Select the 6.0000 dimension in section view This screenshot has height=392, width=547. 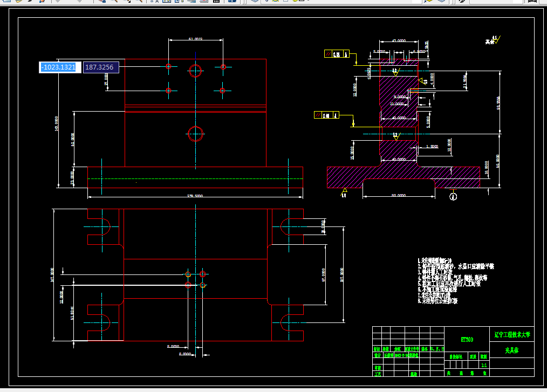[419, 51]
